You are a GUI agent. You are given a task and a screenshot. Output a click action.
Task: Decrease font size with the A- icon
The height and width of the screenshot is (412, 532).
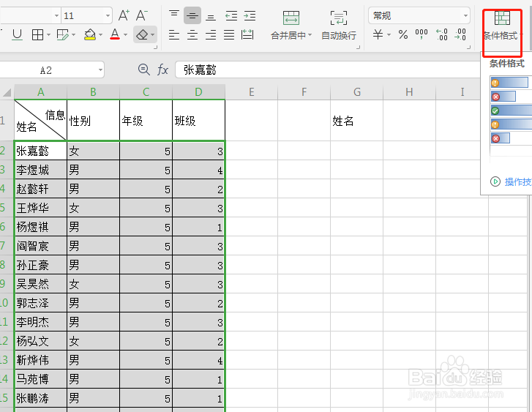click(141, 15)
